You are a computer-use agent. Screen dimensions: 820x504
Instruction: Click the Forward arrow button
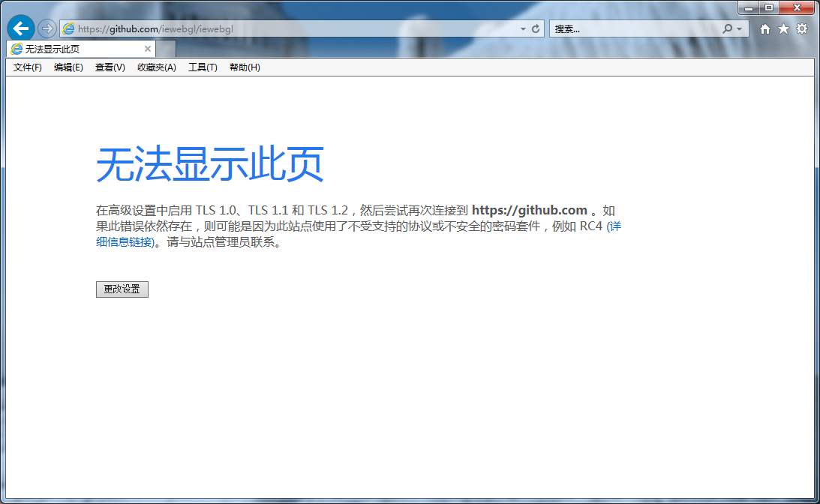[x=47, y=28]
